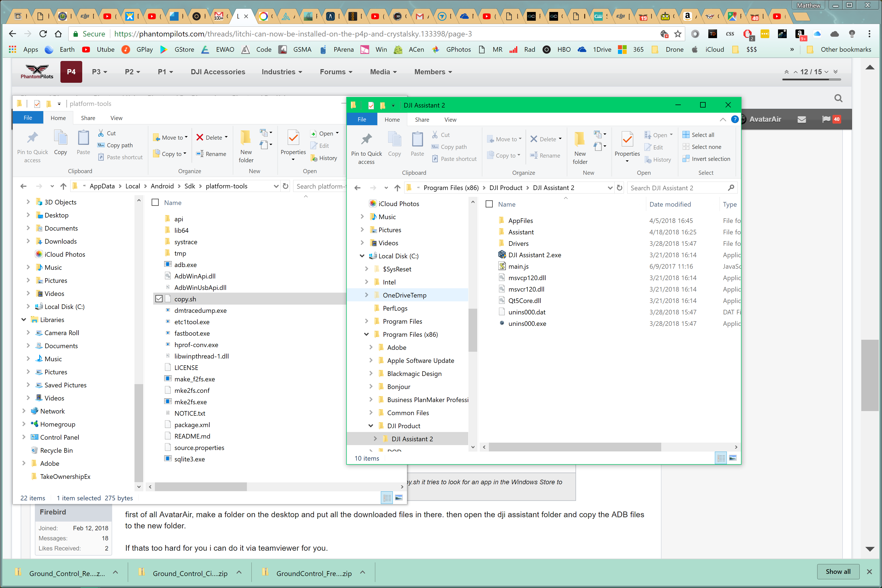This screenshot has width=882, height=588.
Task: Uncheck the copy.sh file checkbox
Action: pos(159,299)
